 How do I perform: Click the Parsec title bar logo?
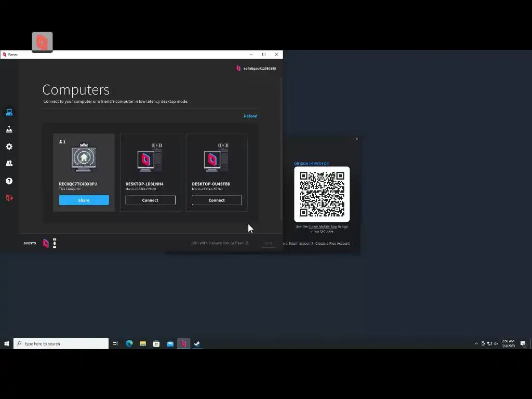pos(4,54)
